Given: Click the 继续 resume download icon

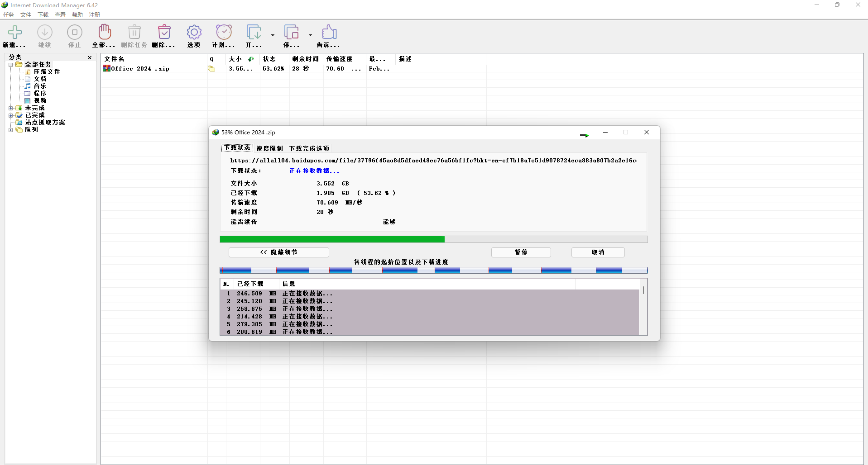Looking at the screenshot, I should pyautogui.click(x=45, y=32).
